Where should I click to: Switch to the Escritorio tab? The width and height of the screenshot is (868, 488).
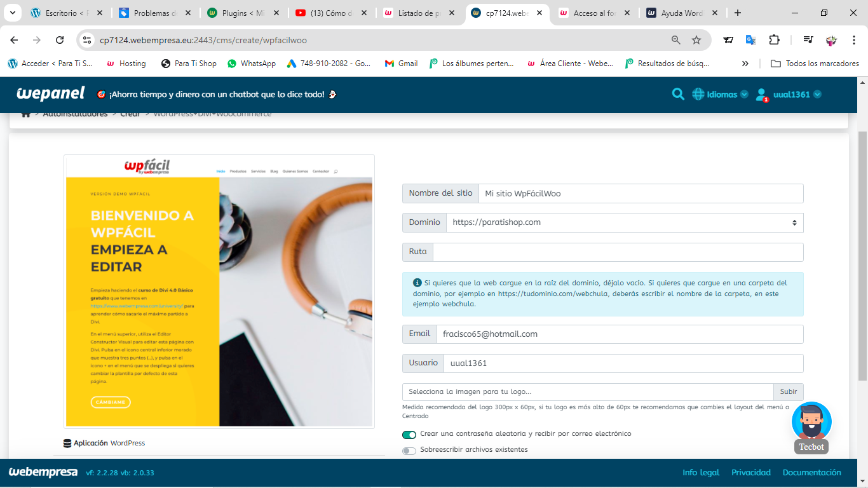[x=67, y=13]
